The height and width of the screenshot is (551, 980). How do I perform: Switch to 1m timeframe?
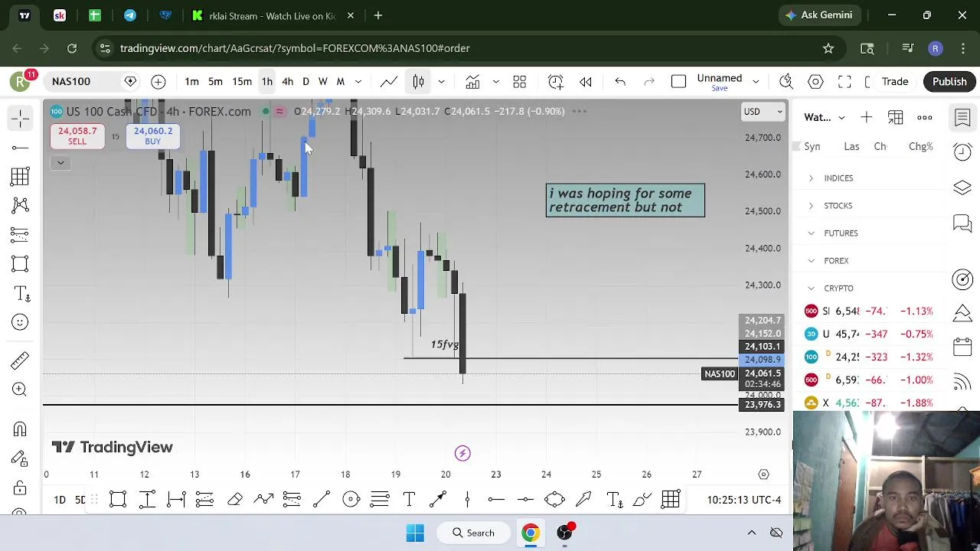pyautogui.click(x=191, y=81)
